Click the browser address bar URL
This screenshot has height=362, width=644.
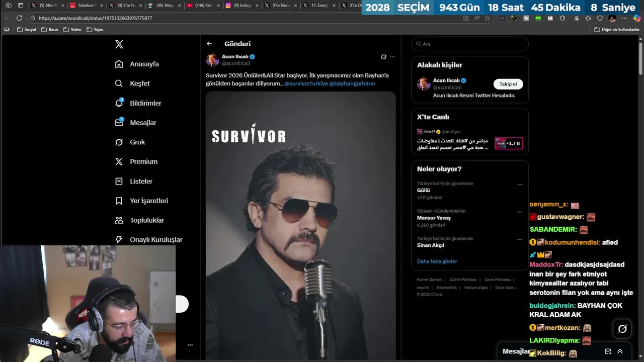[96, 18]
